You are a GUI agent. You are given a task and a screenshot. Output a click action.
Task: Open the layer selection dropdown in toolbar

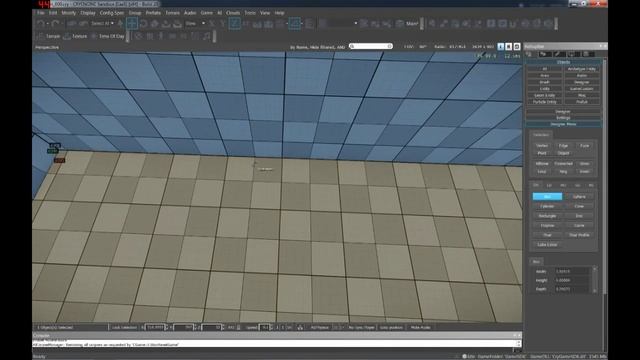[338, 24]
